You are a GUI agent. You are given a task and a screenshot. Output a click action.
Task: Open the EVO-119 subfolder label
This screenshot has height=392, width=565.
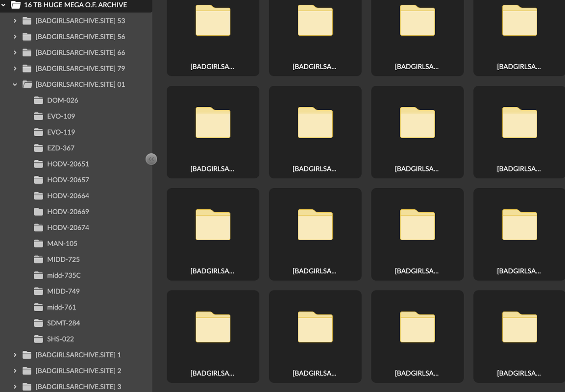click(61, 132)
